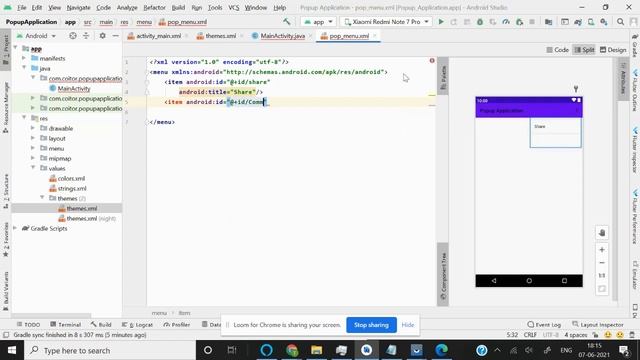Toggle the Project tool window stripe button
640x360 pixels.
(x=6, y=50)
